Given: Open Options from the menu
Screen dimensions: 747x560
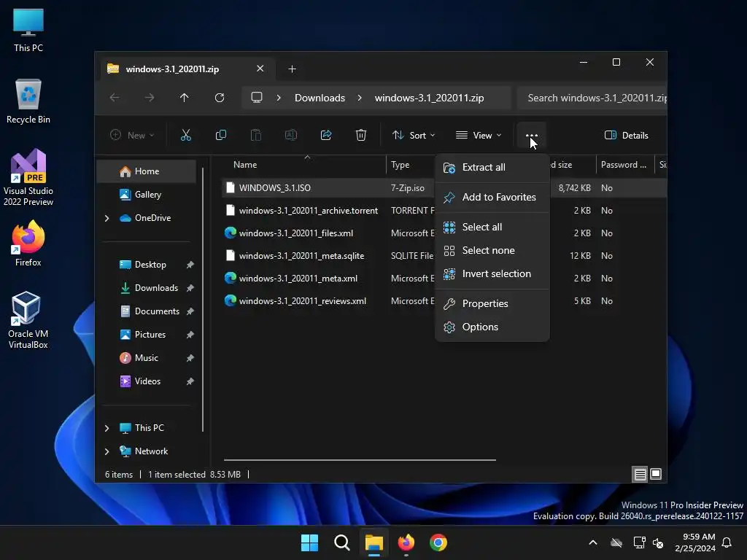Looking at the screenshot, I should pos(492,327).
